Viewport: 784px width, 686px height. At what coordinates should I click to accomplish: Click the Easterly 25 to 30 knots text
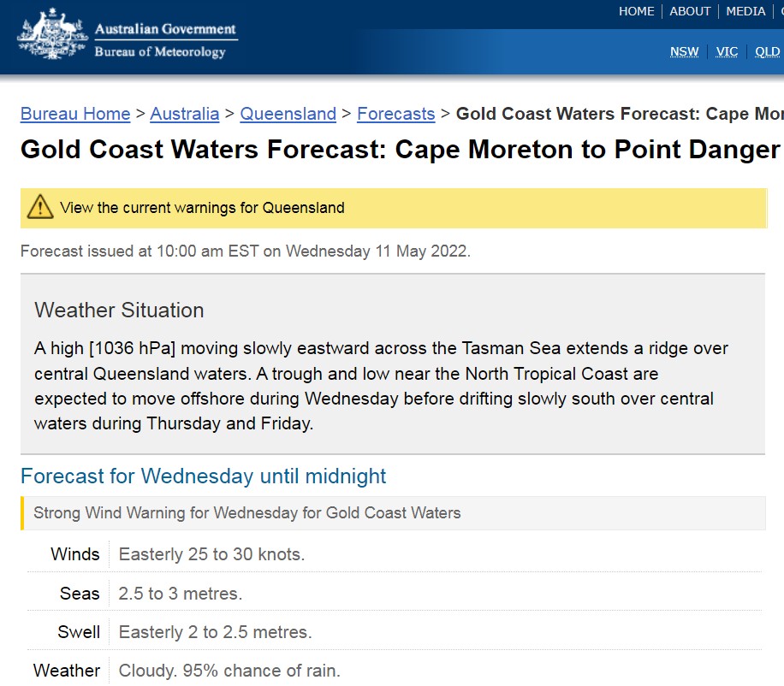click(x=211, y=554)
